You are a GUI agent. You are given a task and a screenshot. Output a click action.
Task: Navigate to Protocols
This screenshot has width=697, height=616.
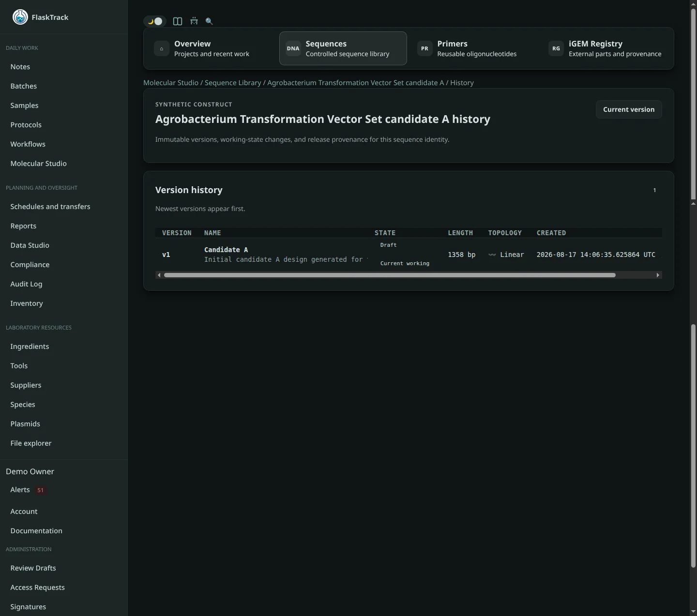(26, 125)
